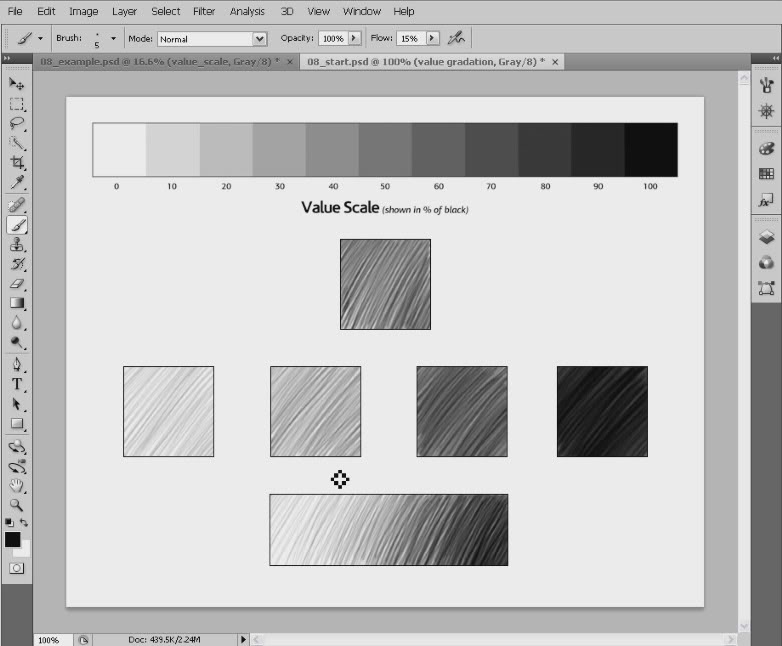Open the Paths panel icon
The image size is (782, 646).
(x=766, y=288)
